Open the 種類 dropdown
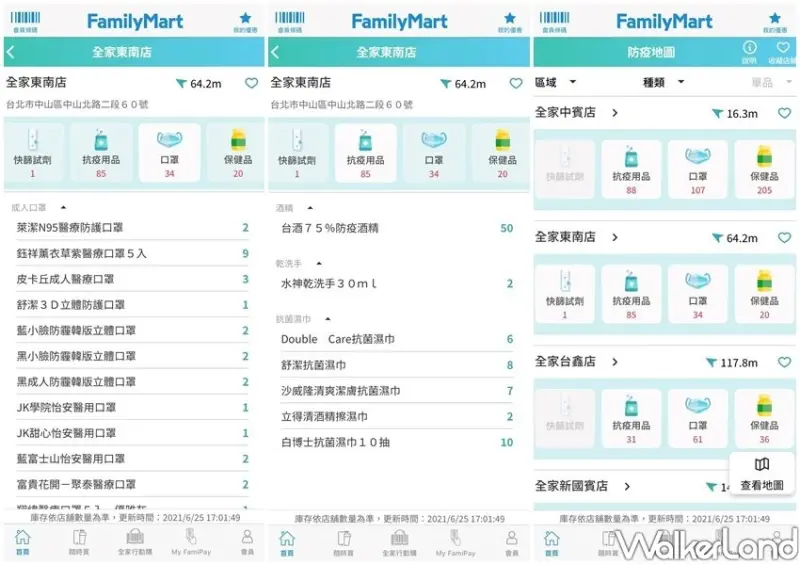Image resolution: width=800 pixels, height=565 pixels. pos(663,82)
